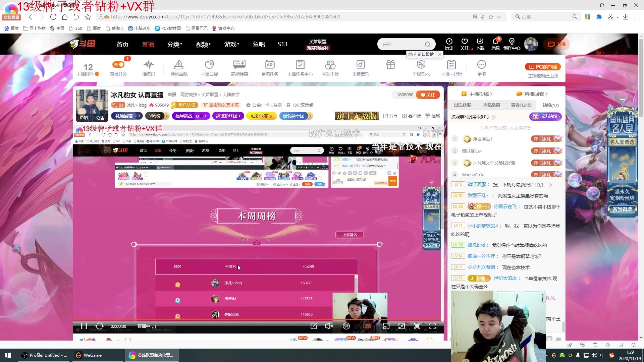Open the 鱼吧 nav item
The height and width of the screenshot is (362, 644).
259,44
